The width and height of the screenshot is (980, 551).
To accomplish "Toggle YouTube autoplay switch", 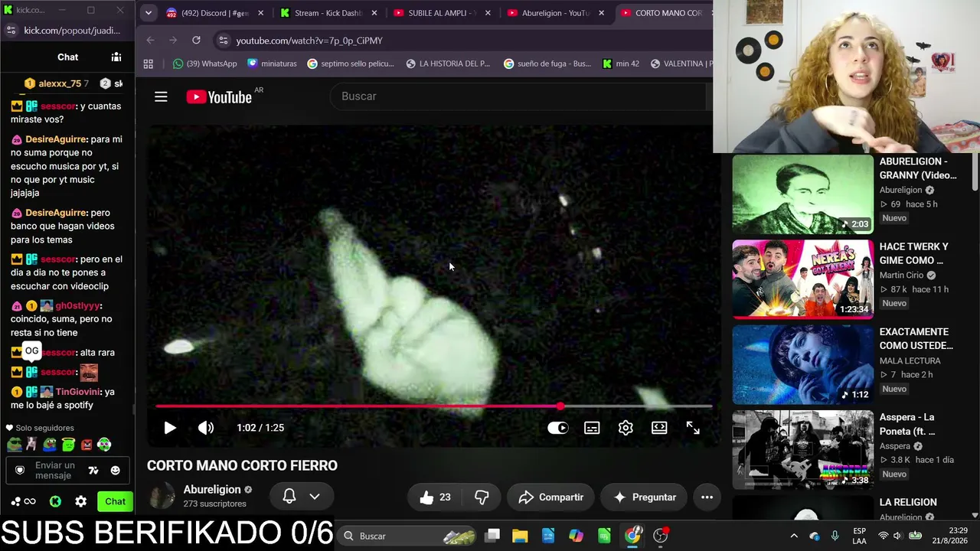I will pyautogui.click(x=558, y=428).
